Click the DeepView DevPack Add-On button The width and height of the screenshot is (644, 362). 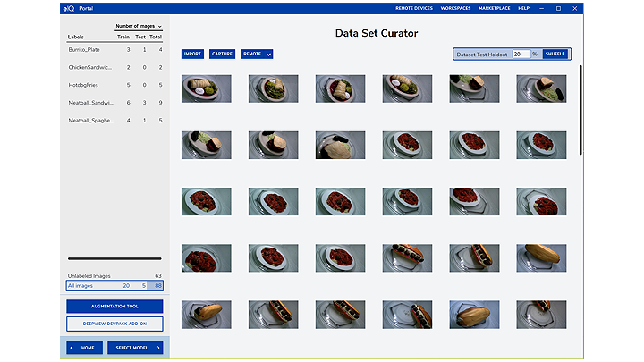[x=114, y=323]
